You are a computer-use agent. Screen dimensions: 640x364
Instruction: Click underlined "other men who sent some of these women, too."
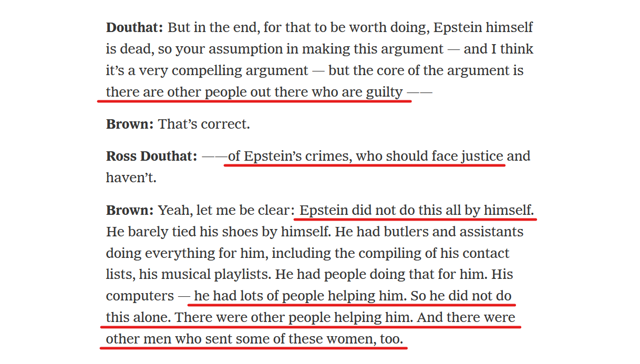point(254,339)
